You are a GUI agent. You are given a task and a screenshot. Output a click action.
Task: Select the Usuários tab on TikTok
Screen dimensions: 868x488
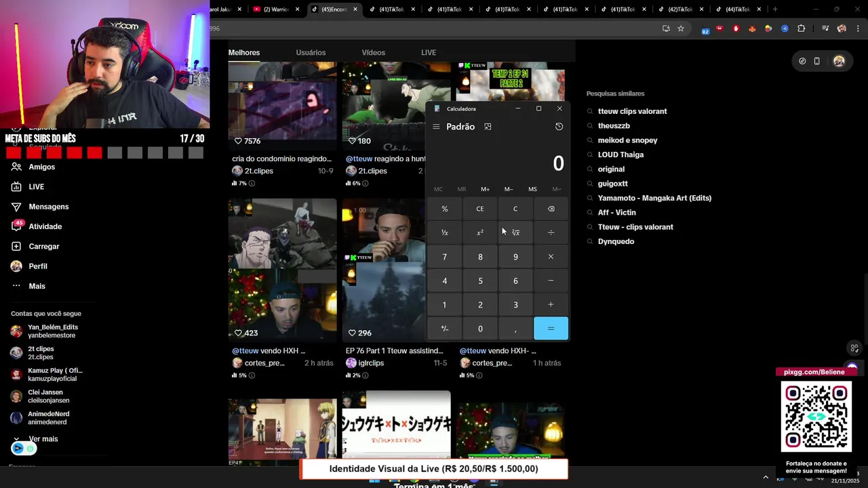click(311, 52)
